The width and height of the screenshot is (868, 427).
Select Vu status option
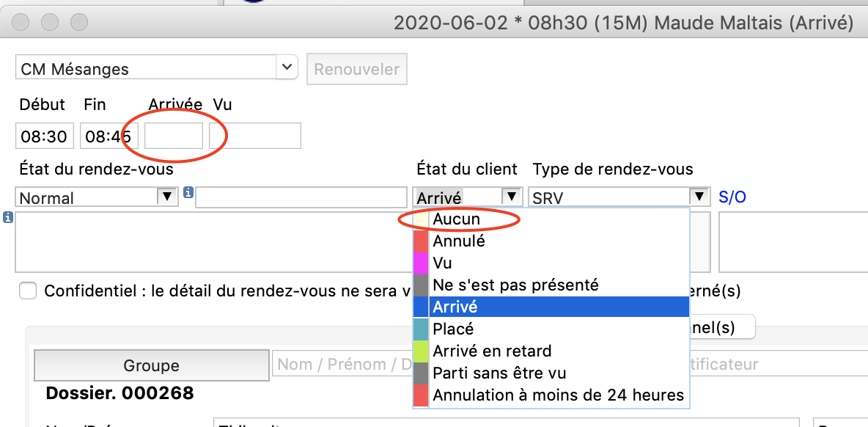pyautogui.click(x=443, y=263)
